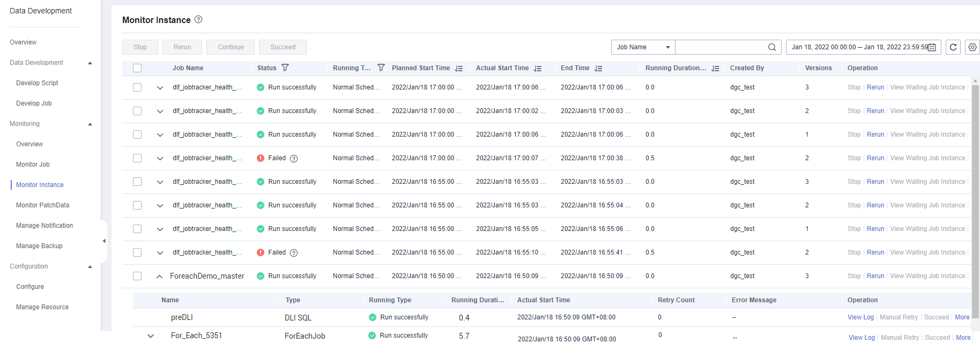Check the ForeachDemo_master row checkbox

(137, 276)
